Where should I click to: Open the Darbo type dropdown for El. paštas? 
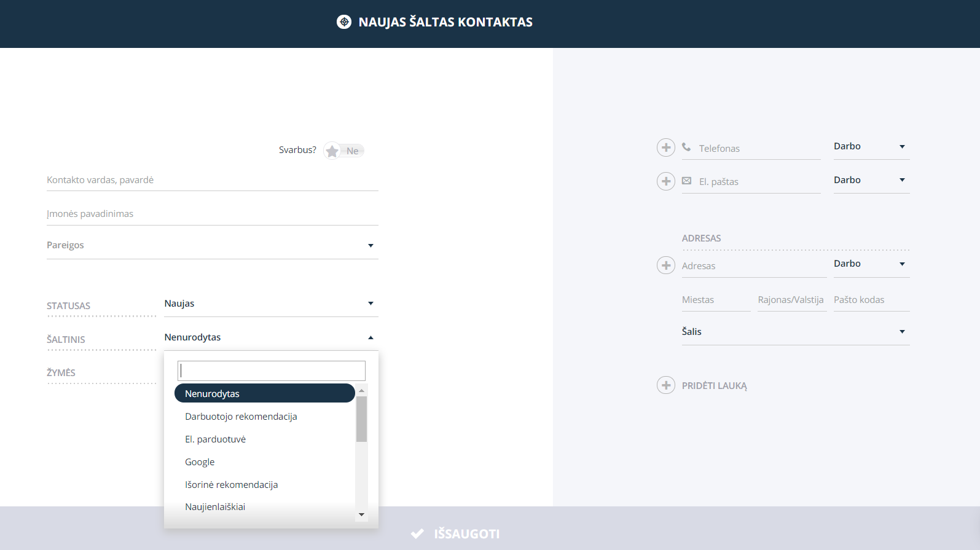coord(871,180)
